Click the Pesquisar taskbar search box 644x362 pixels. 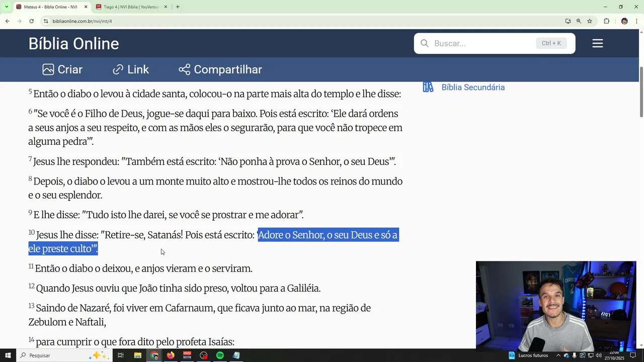[63, 355]
